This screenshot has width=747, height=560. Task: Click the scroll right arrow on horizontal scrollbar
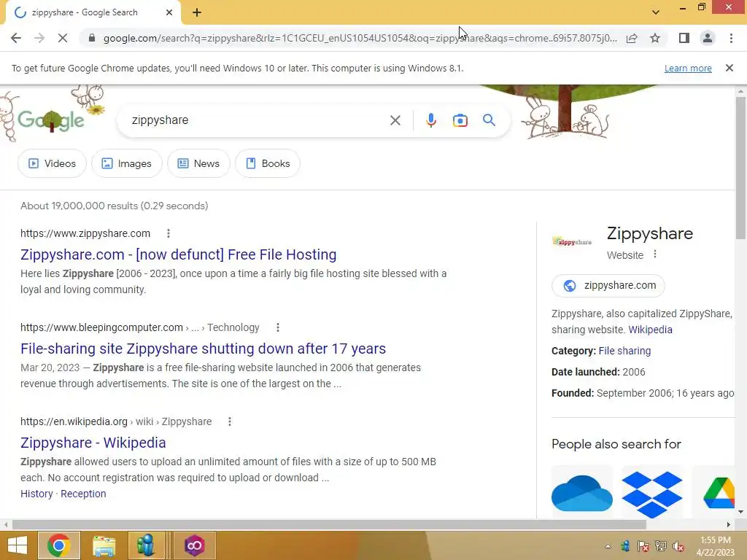point(729,525)
